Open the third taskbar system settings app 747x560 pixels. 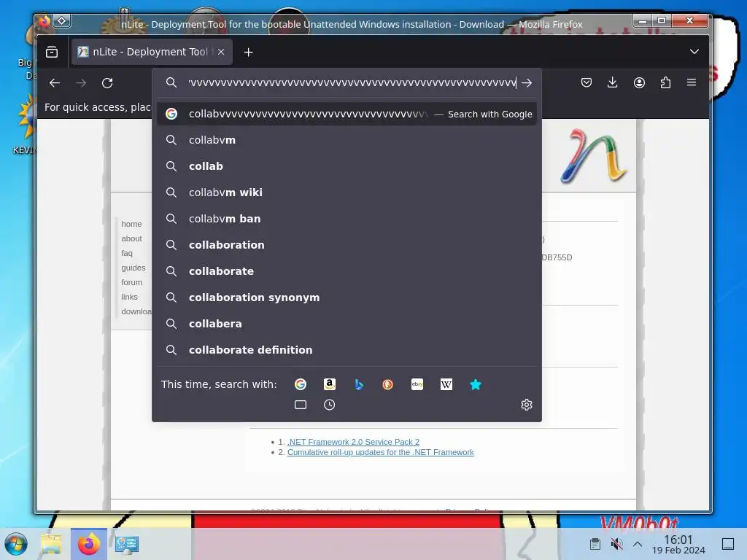pyautogui.click(x=127, y=544)
